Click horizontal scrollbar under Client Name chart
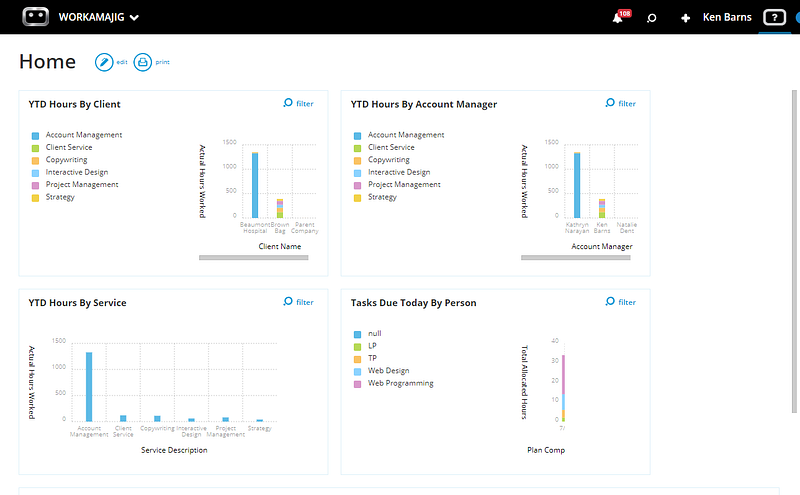The height and width of the screenshot is (495, 800). point(254,258)
